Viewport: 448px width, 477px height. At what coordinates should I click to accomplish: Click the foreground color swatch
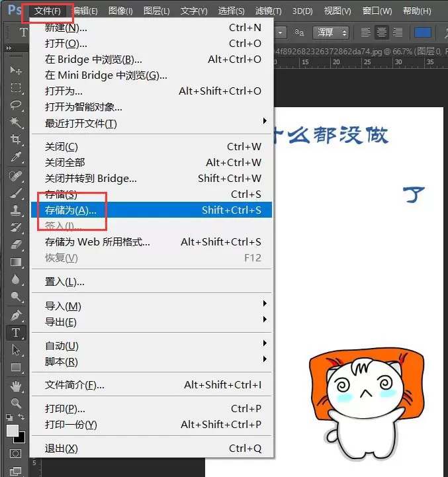tap(12, 431)
